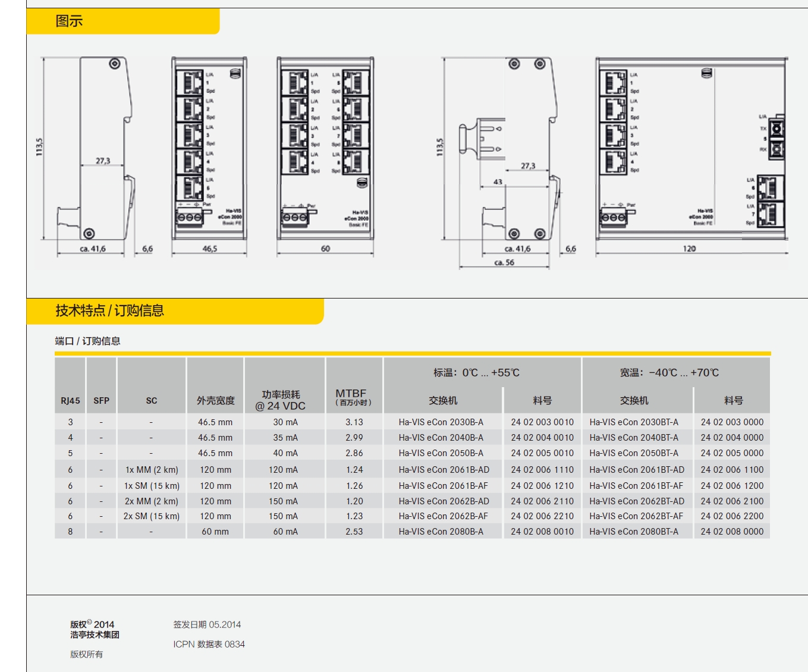
Task: Click the Ha-VIS eCon 2080BT-A model cell
Action: tap(634, 532)
